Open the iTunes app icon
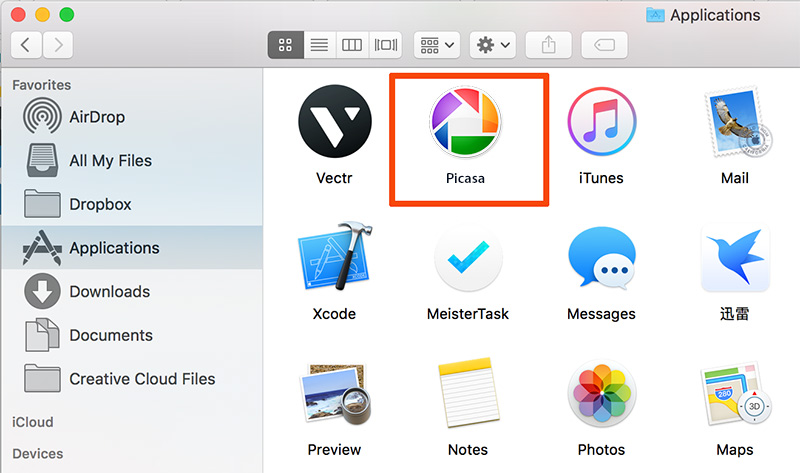 pos(602,121)
